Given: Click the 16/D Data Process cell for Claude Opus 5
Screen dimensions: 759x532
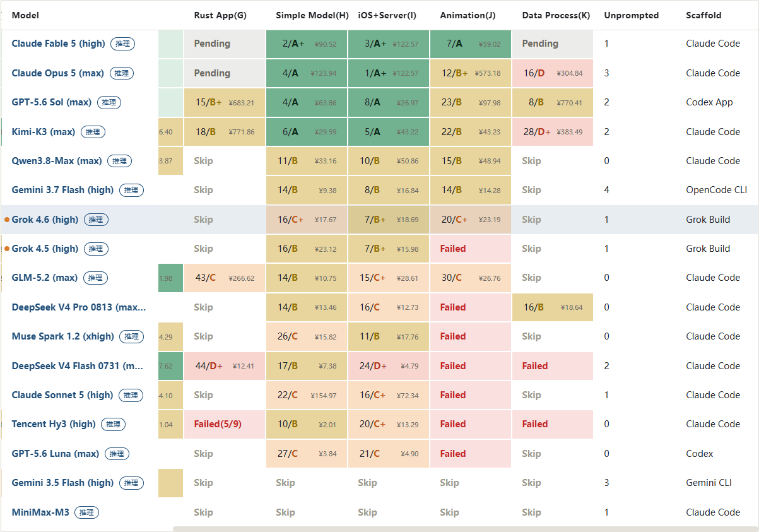Looking at the screenshot, I should click(553, 73).
